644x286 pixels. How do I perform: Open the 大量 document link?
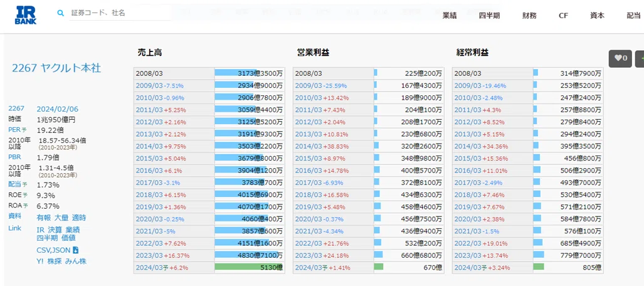pos(61,218)
